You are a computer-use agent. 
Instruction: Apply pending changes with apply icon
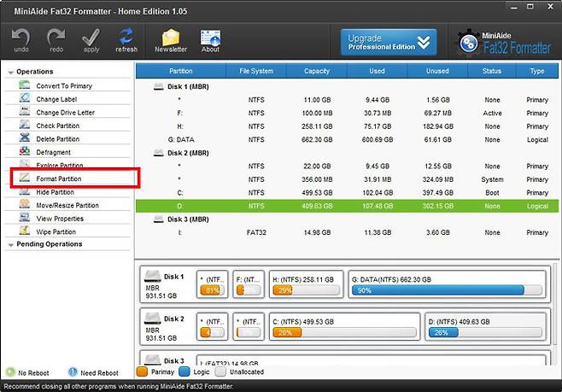click(x=91, y=39)
